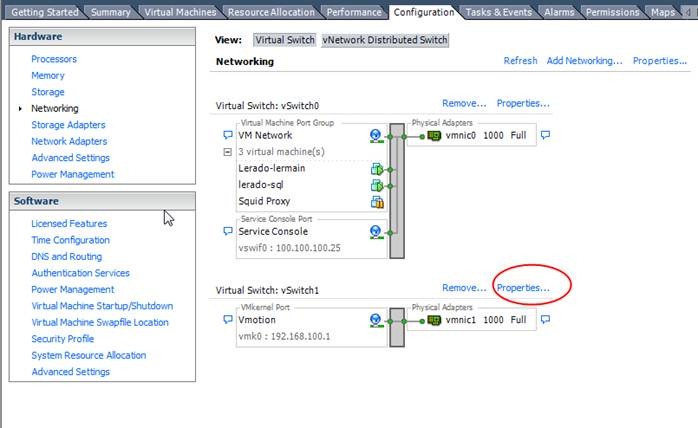The image size is (698, 428).
Task: Open Licensed Features under Software
Action: 69,224
